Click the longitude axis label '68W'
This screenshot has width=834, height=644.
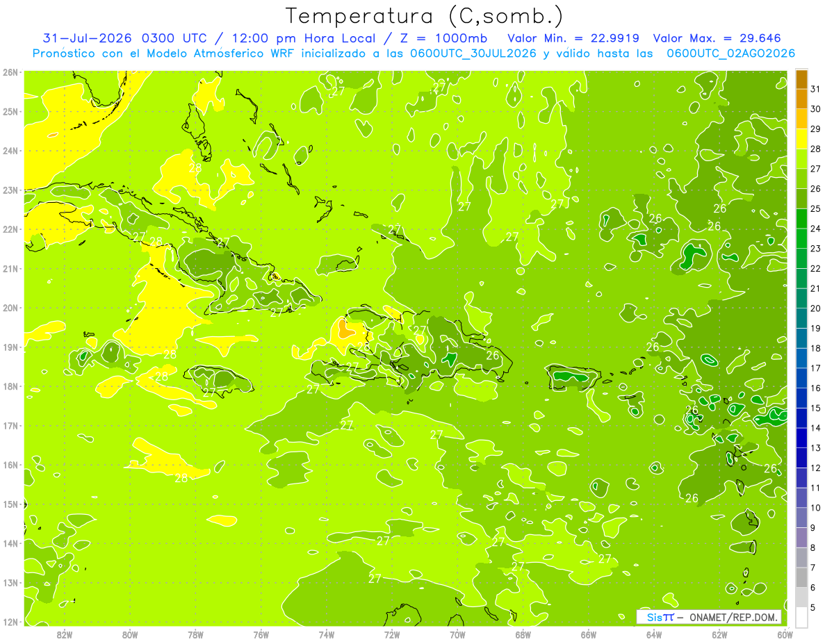[523, 634]
